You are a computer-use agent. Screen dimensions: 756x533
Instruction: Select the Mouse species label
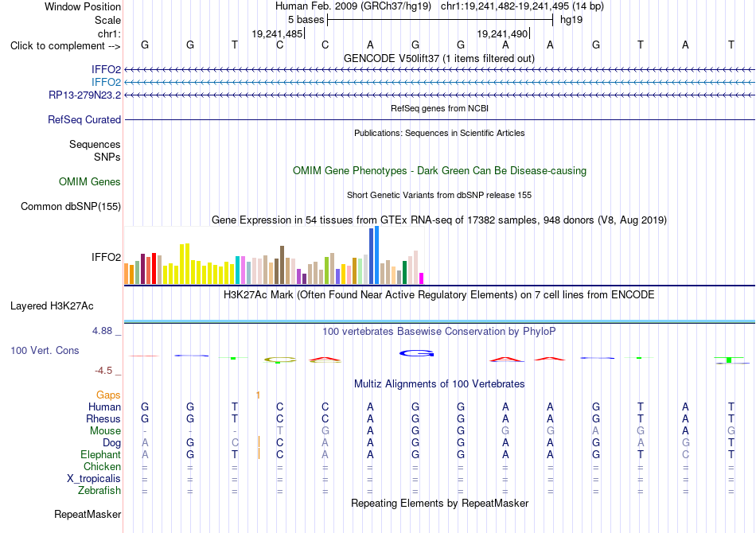[105, 431]
